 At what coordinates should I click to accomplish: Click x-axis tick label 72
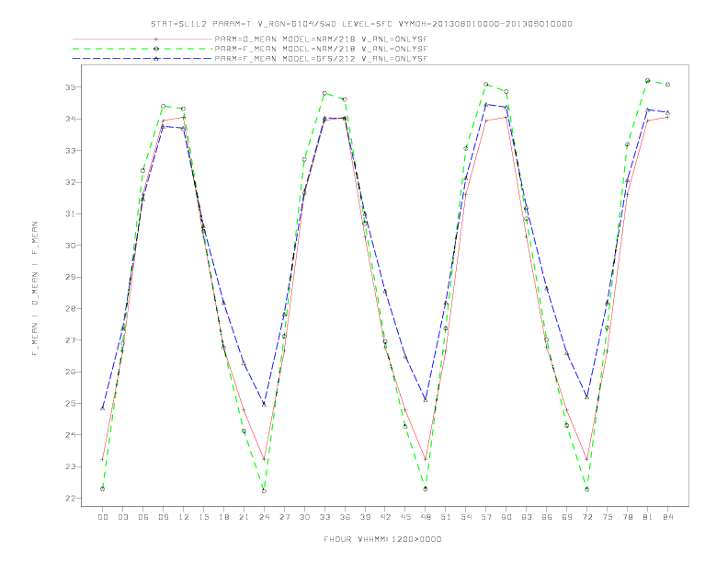tap(587, 517)
